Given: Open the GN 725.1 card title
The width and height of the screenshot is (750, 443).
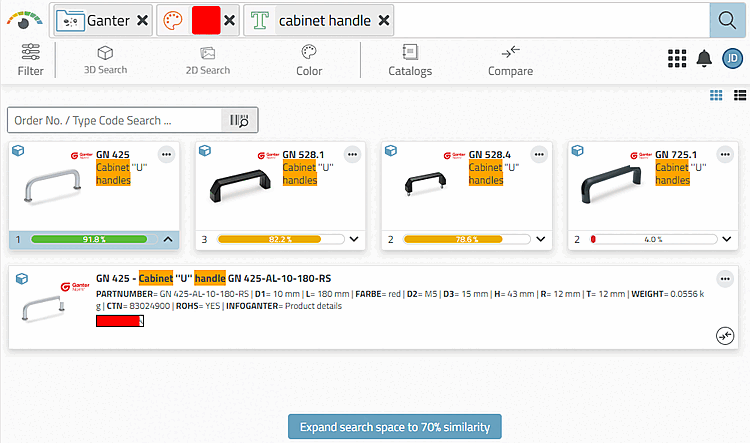Looking at the screenshot, I should click(x=676, y=155).
